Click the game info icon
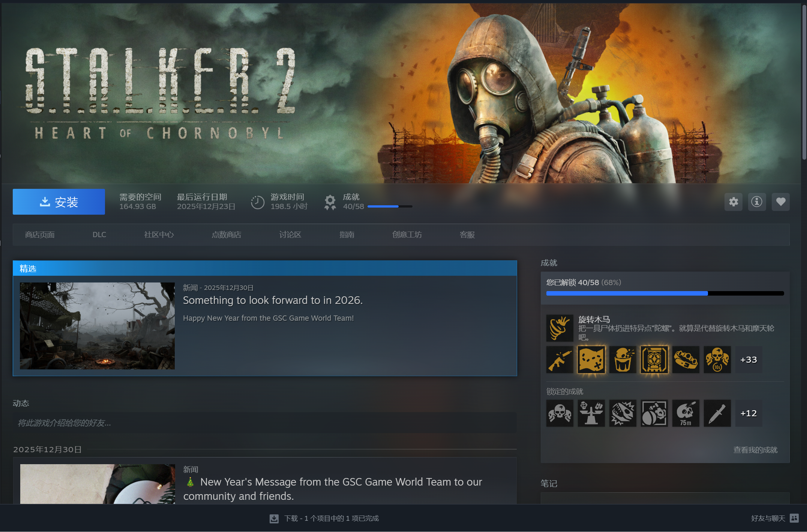The width and height of the screenshot is (807, 532). point(757,202)
